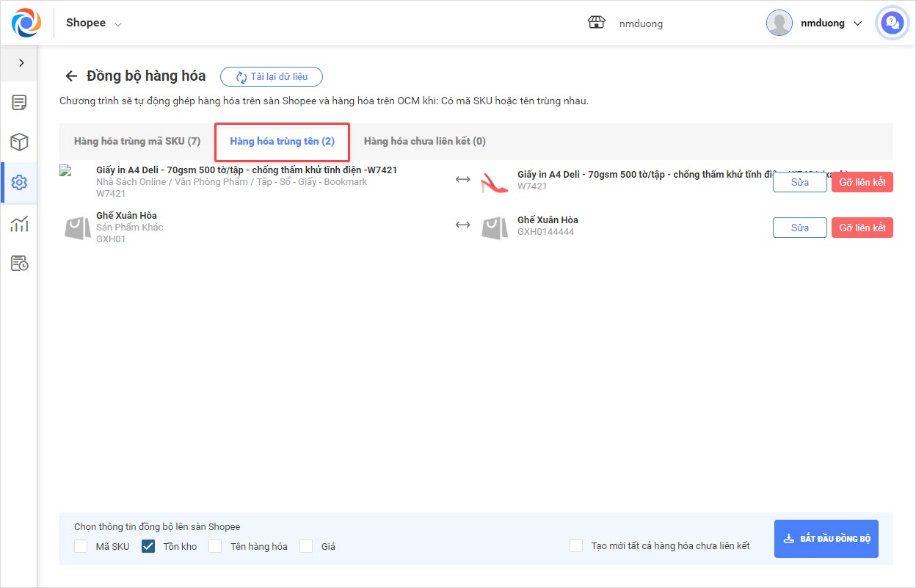916x588 pixels.
Task: Click the back arrow beside Đồng bộ hàng hóa
Action: coord(71,76)
